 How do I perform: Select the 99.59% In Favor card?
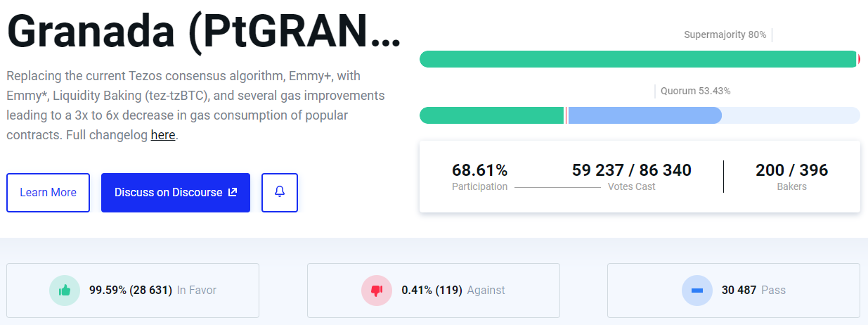click(x=133, y=290)
